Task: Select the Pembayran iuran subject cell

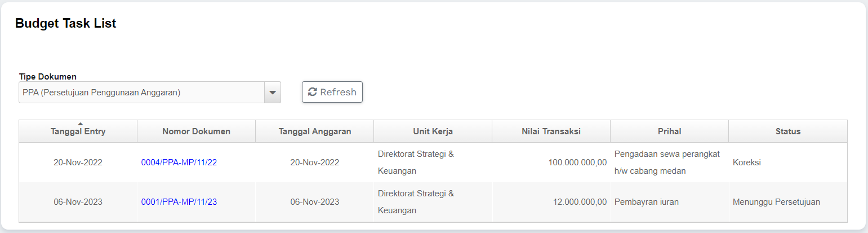Action: click(x=646, y=202)
